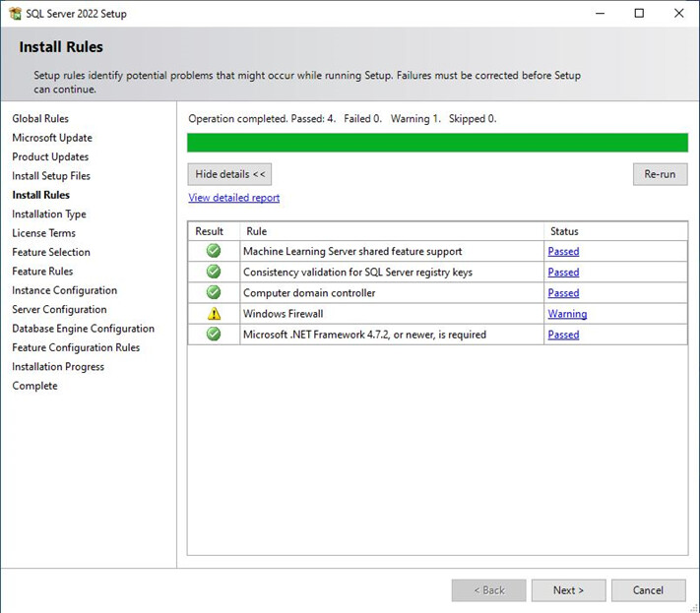The width and height of the screenshot is (700, 613).
Task: Click the yellow warning icon for Windows Firewall
Action: click(x=214, y=314)
